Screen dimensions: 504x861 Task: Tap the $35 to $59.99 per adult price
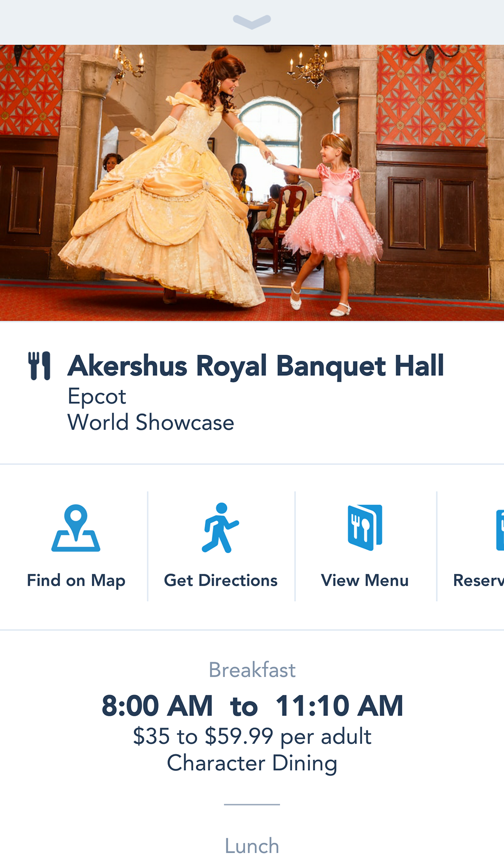(252, 737)
